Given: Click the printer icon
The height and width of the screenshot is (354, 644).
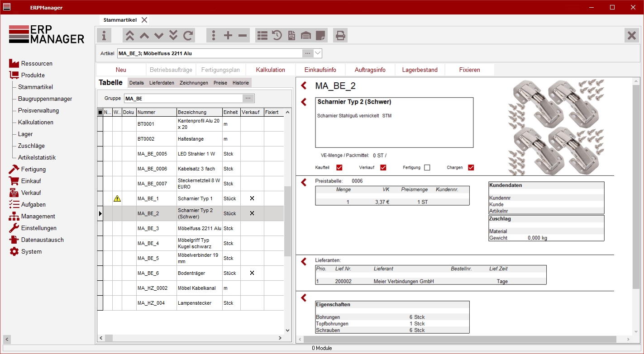Looking at the screenshot, I should pyautogui.click(x=340, y=35).
